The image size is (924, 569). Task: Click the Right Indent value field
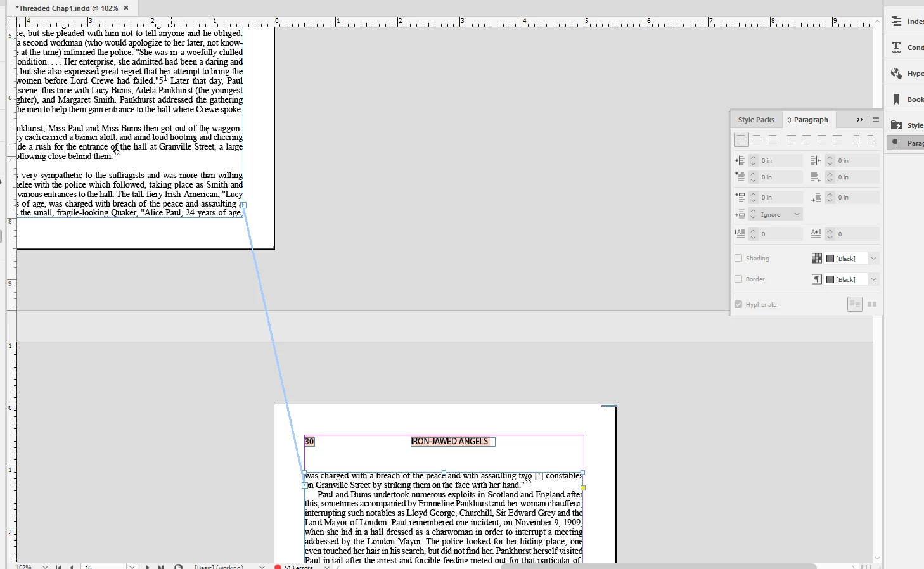point(857,161)
